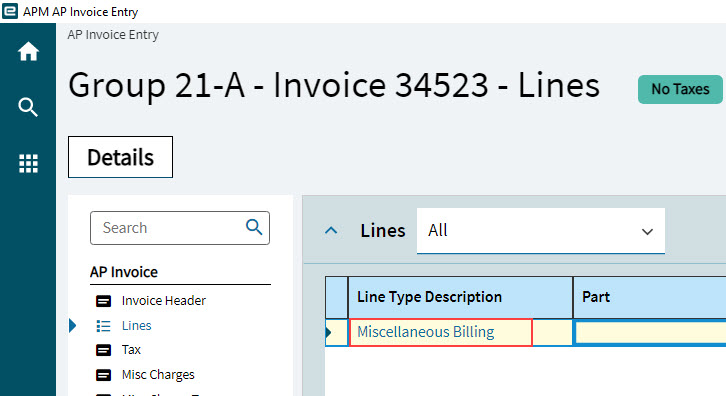
Task: Click the Invoice Header card icon
Action: [103, 301]
